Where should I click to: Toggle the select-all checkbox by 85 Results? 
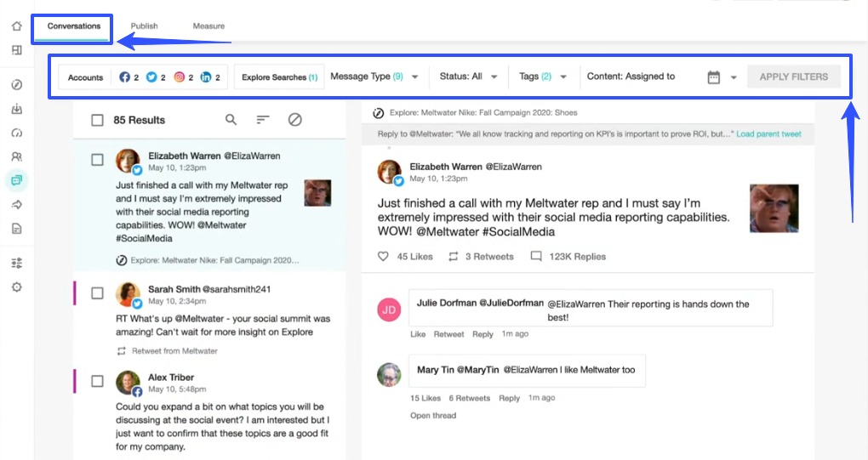(97, 121)
